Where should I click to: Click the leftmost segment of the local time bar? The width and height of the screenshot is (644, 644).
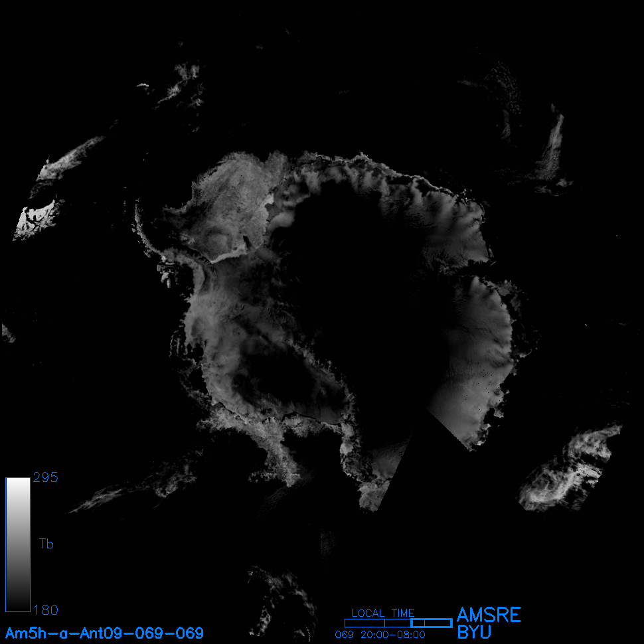(359, 623)
